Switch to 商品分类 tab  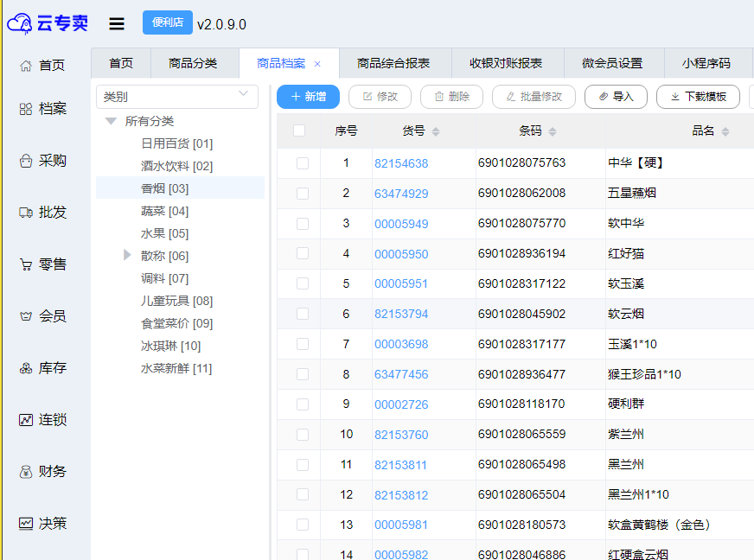tap(193, 63)
